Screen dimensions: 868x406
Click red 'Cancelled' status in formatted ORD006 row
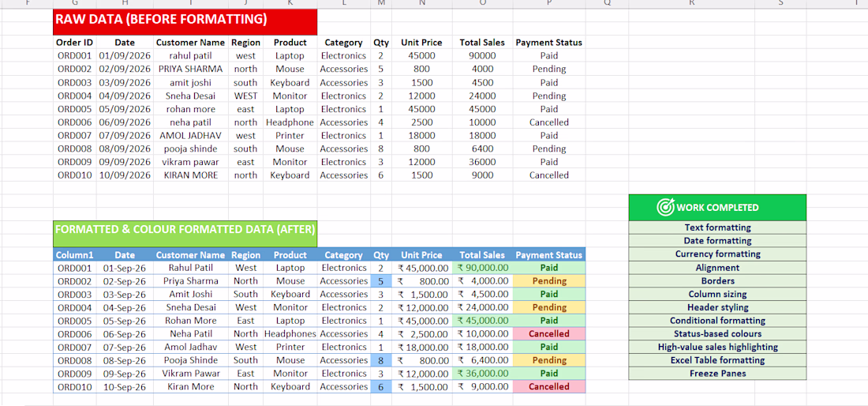pyautogui.click(x=548, y=334)
